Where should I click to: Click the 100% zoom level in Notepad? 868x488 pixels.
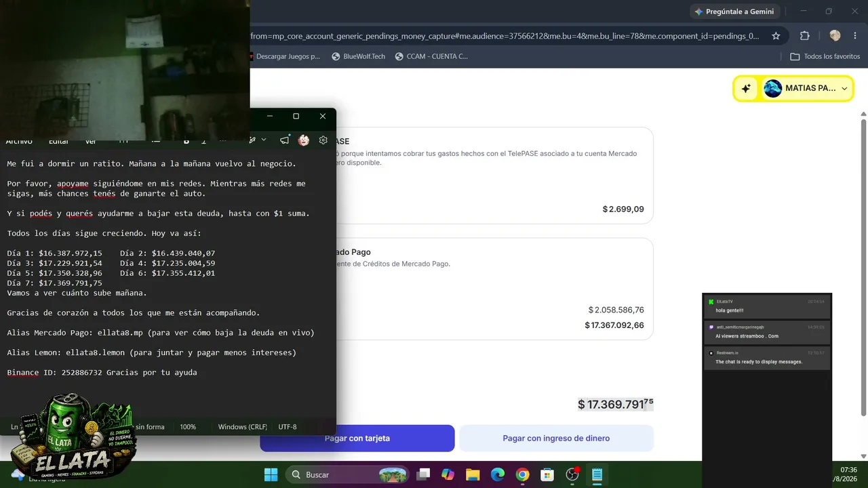[x=188, y=427]
